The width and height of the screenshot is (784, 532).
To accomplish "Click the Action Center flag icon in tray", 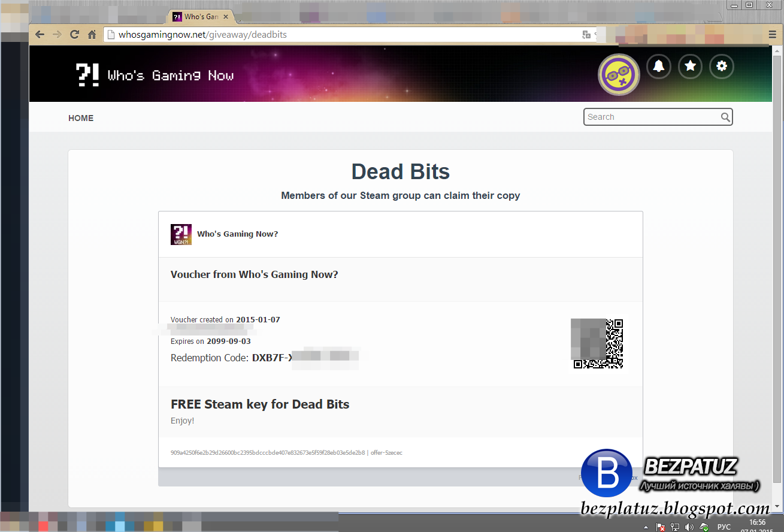I will 661,527.
